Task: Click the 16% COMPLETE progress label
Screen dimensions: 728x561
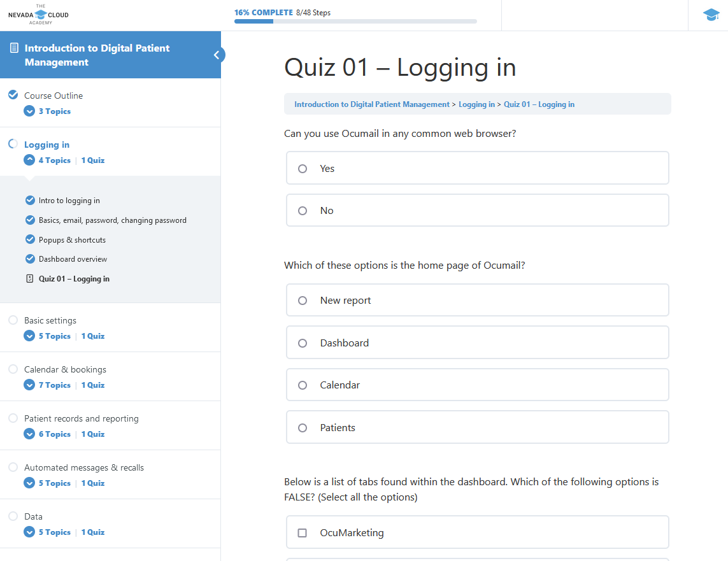Action: [263, 13]
